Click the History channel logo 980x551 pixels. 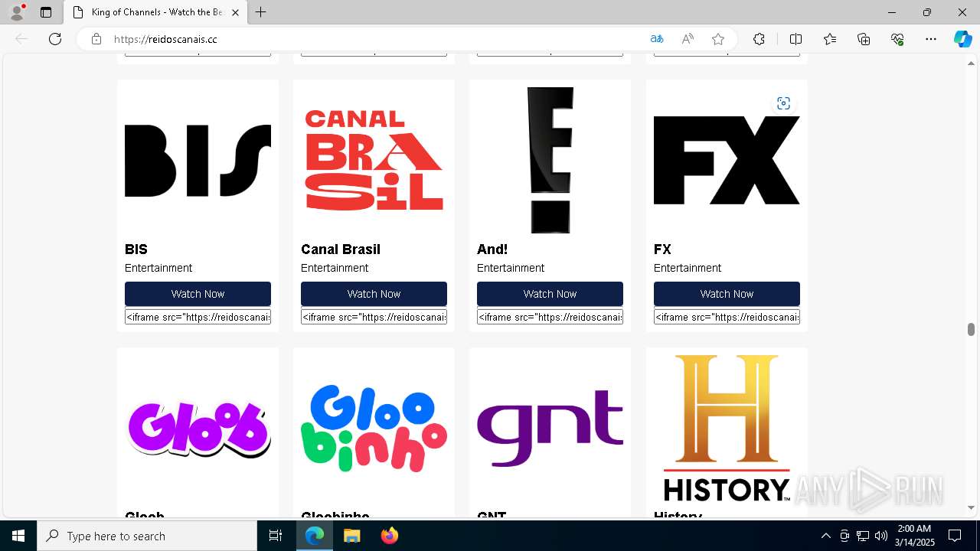coord(727,429)
